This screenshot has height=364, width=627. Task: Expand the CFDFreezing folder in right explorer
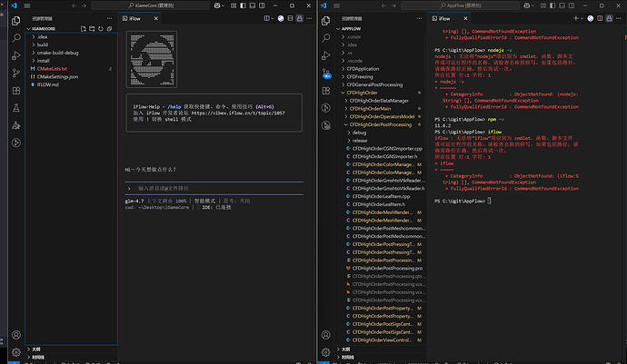point(362,76)
